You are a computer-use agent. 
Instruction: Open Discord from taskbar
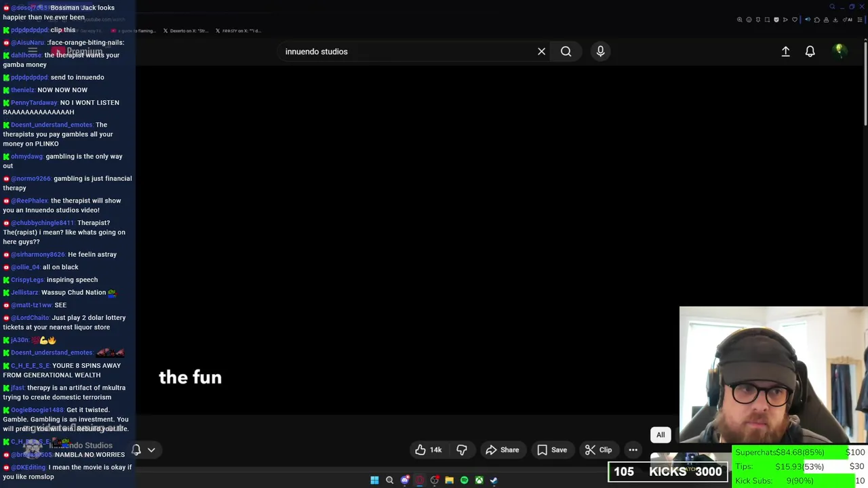pyautogui.click(x=405, y=480)
